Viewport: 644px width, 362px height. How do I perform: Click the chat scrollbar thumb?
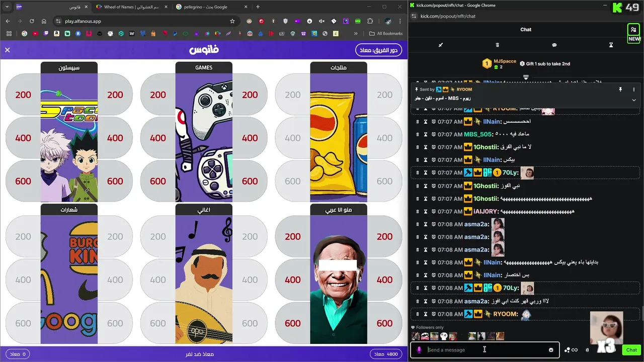[x=642, y=314]
